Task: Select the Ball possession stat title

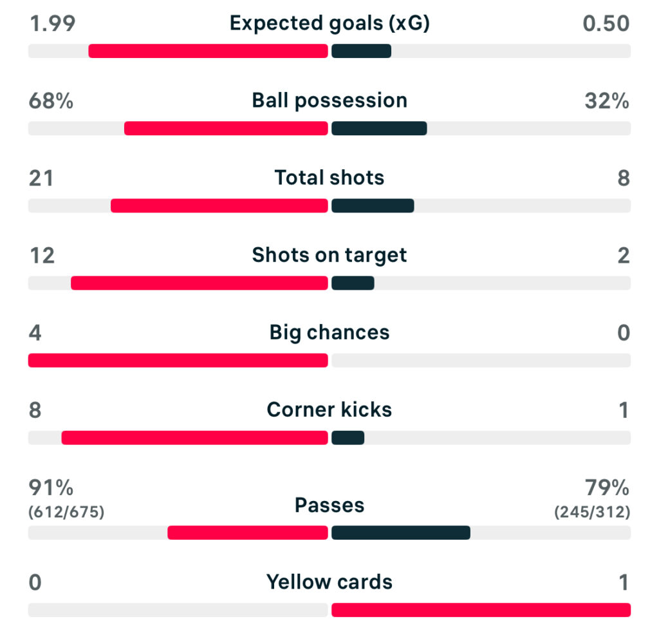Action: [329, 101]
